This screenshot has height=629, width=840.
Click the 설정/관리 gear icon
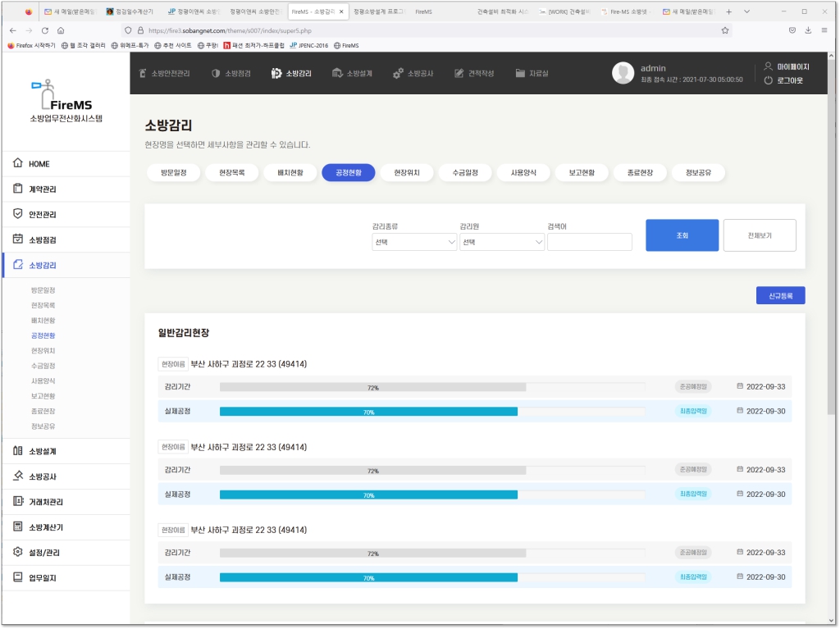(x=18, y=552)
